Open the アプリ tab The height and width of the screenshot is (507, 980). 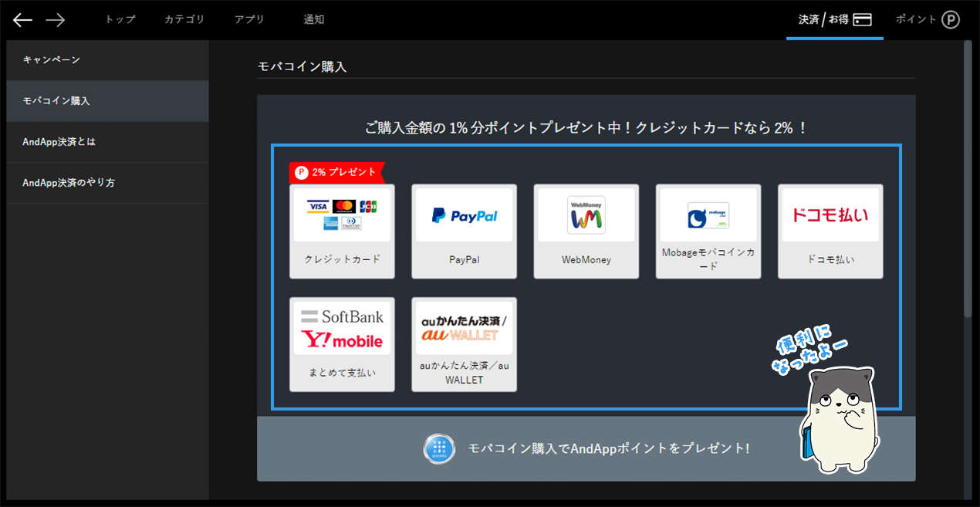pos(249,20)
